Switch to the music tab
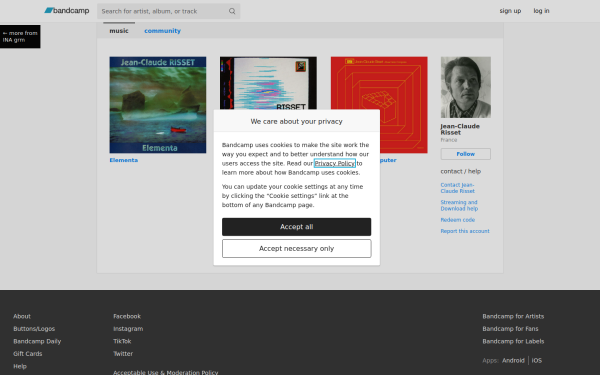This screenshot has height=375, width=600. (119, 31)
